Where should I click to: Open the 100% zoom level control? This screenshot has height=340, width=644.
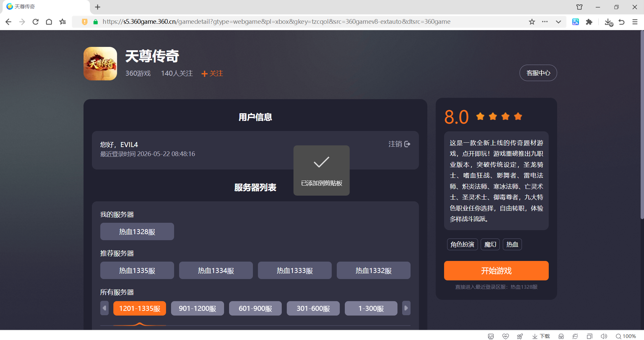point(626,336)
